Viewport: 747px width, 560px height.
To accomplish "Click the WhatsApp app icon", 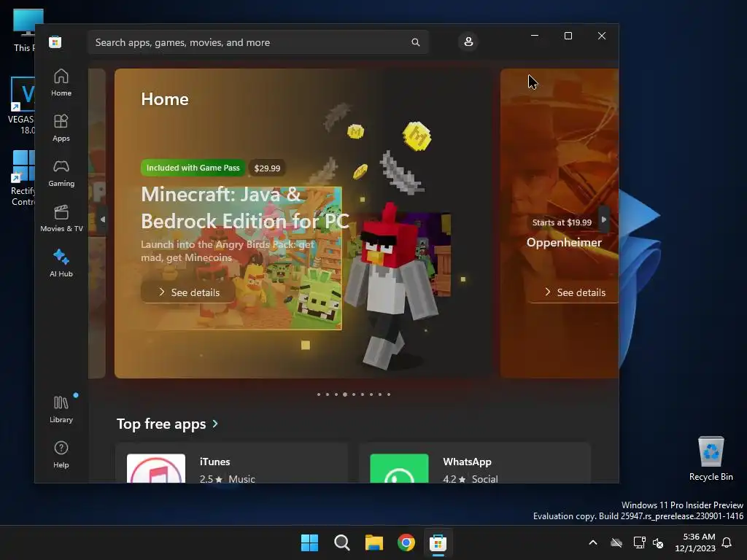I will coord(399,469).
